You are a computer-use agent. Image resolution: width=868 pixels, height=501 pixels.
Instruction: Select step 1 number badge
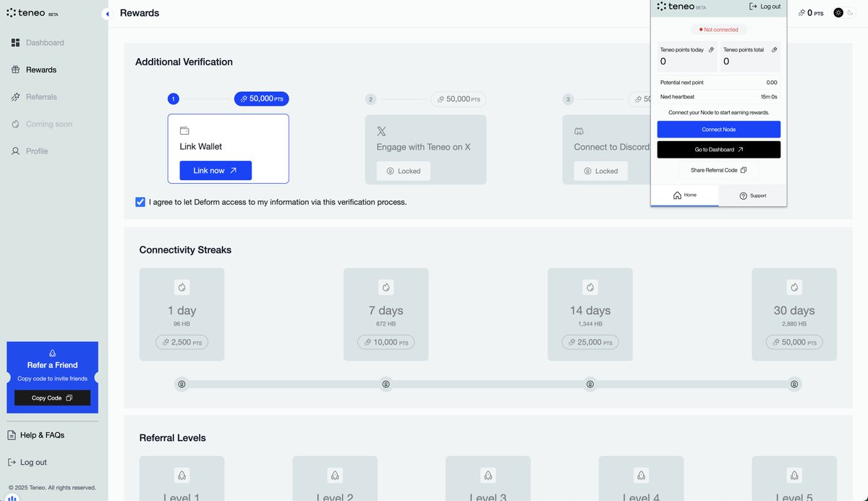tap(174, 99)
